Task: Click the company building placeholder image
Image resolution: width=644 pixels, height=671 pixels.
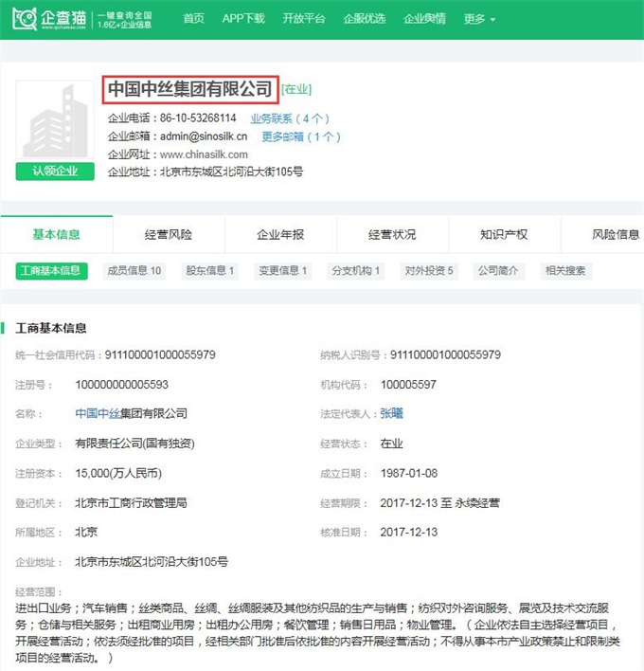Action: tap(55, 121)
